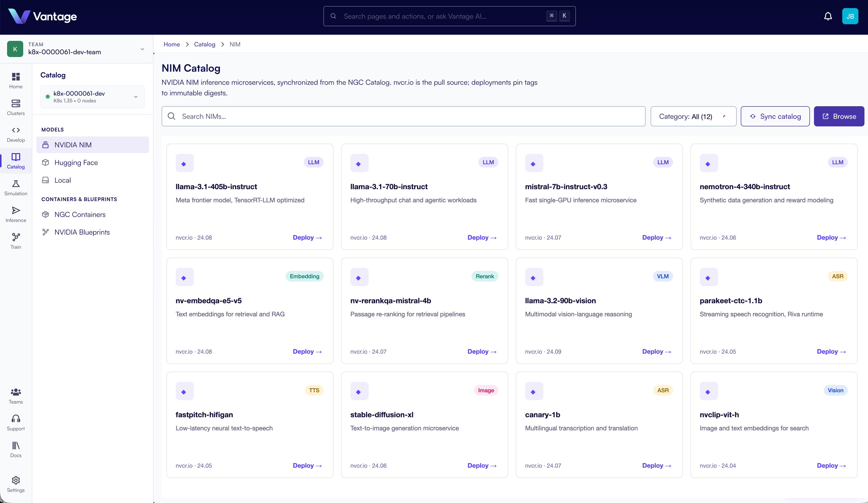The width and height of the screenshot is (868, 503).
Task: Open the Teams page
Action: coord(16,396)
